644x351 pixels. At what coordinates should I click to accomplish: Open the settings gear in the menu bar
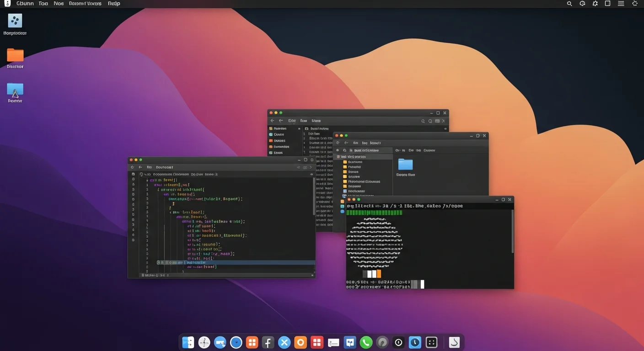[x=595, y=3]
